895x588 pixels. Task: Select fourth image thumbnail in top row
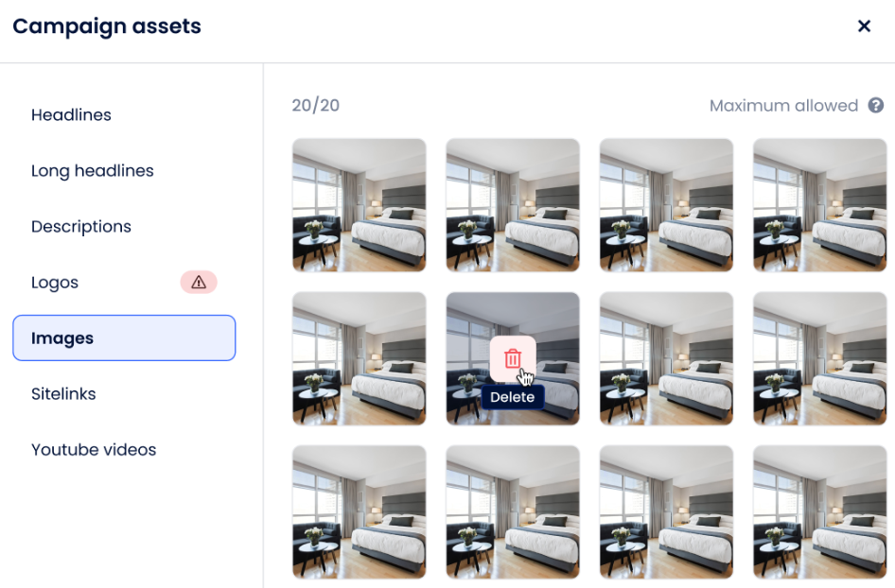tap(820, 205)
